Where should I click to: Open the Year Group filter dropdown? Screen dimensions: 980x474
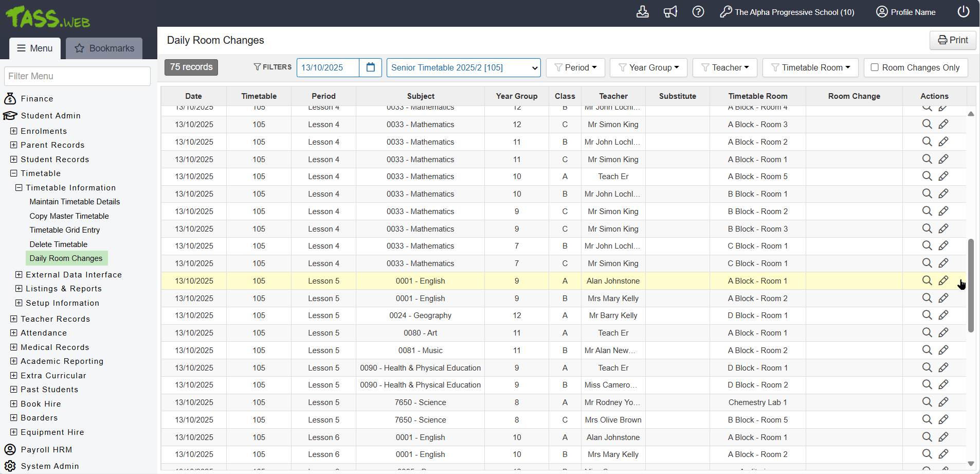(x=648, y=67)
